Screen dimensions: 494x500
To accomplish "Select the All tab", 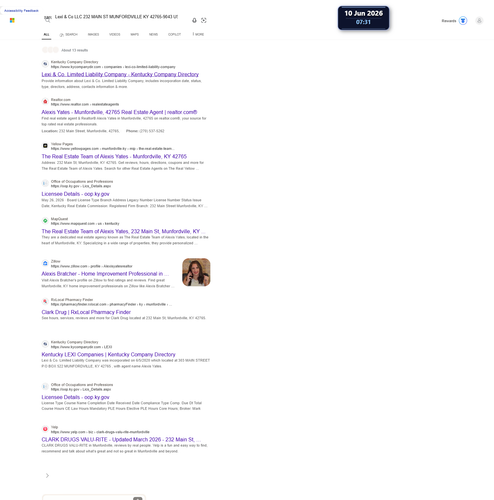I will [x=46, y=34].
